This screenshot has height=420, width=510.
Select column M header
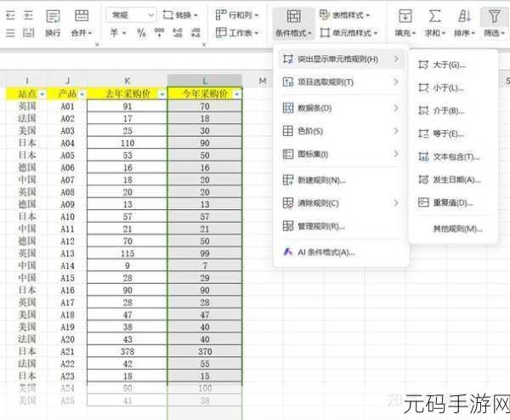[263, 81]
